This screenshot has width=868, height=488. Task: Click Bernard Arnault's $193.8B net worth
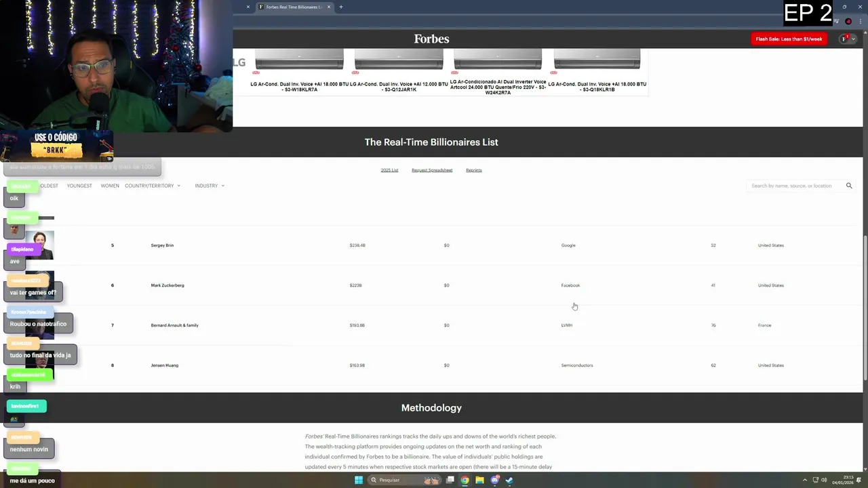coord(357,325)
